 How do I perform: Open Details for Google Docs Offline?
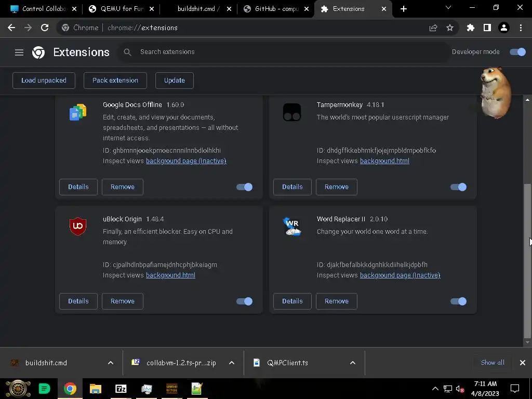pyautogui.click(x=78, y=187)
